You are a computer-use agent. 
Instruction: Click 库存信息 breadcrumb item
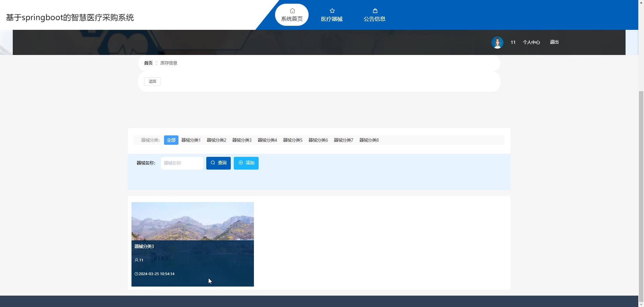pyautogui.click(x=169, y=63)
